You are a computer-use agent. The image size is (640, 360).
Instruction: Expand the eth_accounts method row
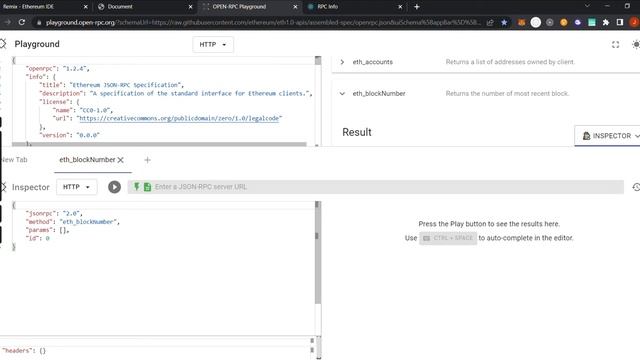coord(342,62)
